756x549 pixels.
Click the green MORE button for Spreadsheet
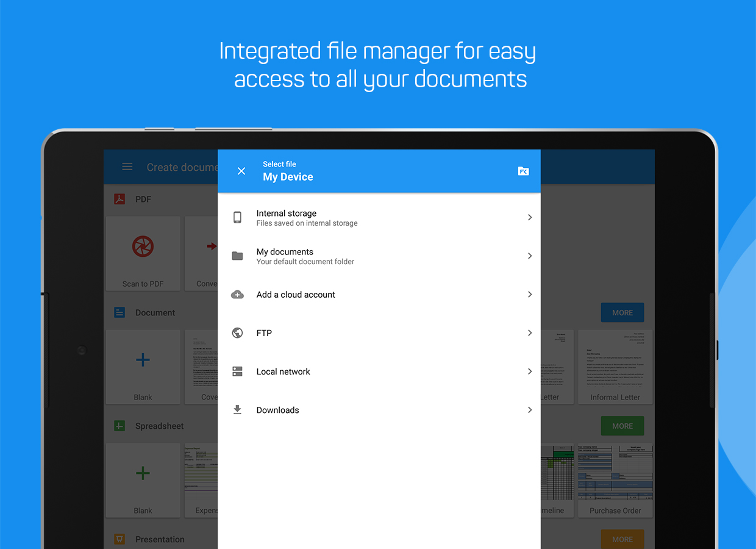click(x=622, y=426)
